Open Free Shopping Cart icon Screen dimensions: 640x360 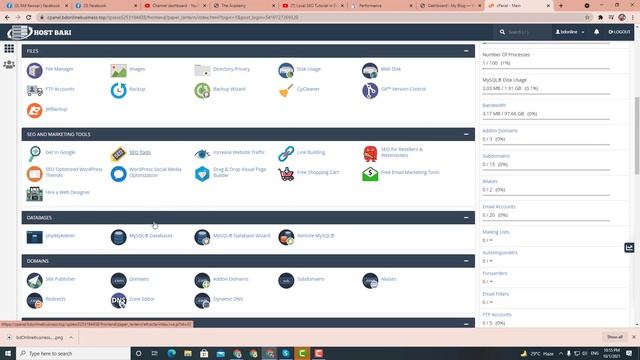click(286, 173)
